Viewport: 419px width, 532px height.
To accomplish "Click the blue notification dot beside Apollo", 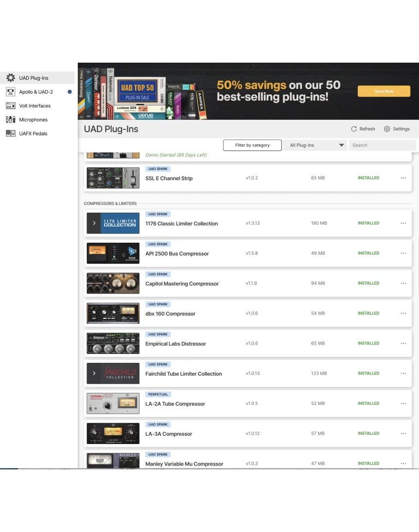I will point(70,92).
